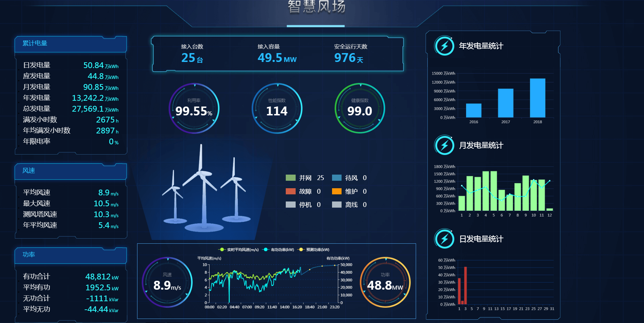This screenshot has width=644, height=323.
Task: Click the month 5 bar
Action: [494, 191]
